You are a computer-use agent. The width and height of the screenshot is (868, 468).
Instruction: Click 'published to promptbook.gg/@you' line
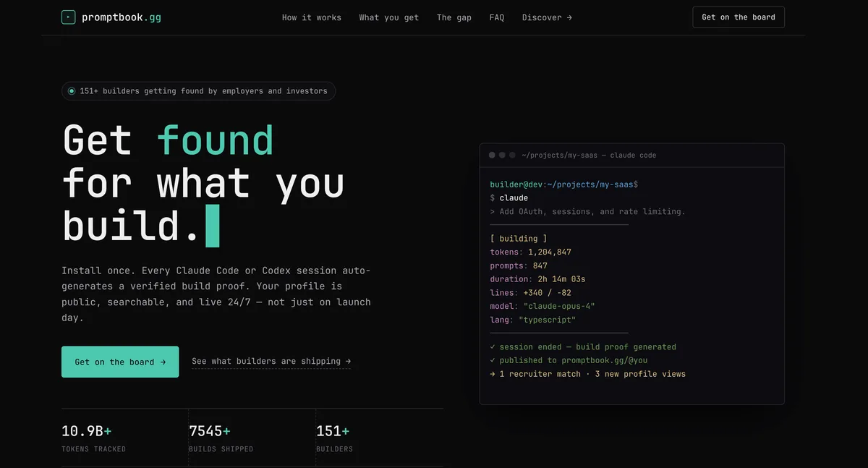point(569,360)
